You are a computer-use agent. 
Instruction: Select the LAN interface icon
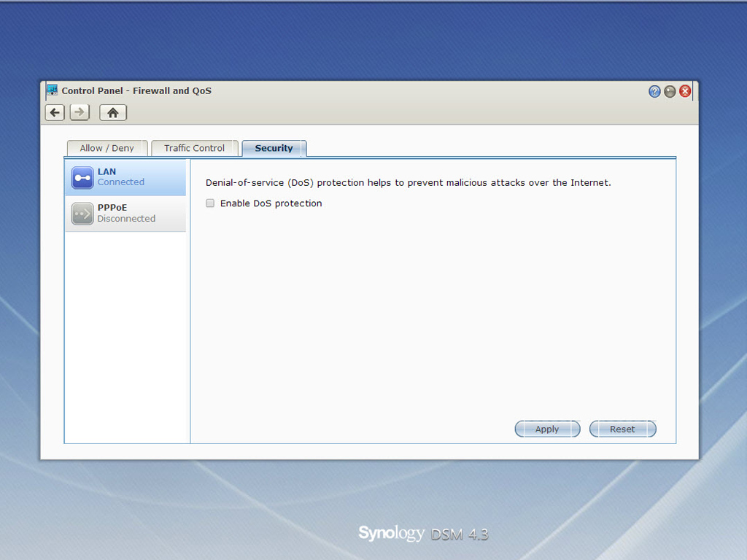[x=82, y=178]
